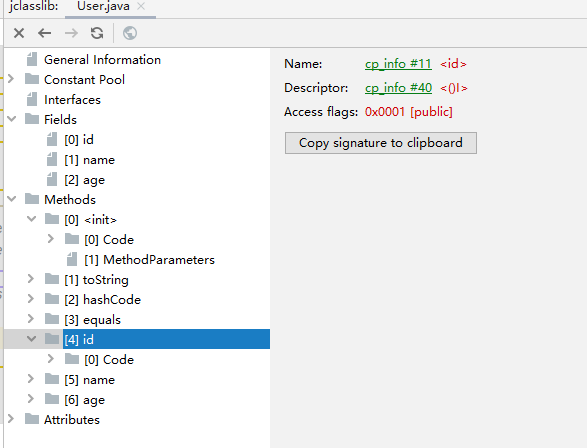Follow the cp_info #11 link
The image size is (587, 448).
pos(398,64)
